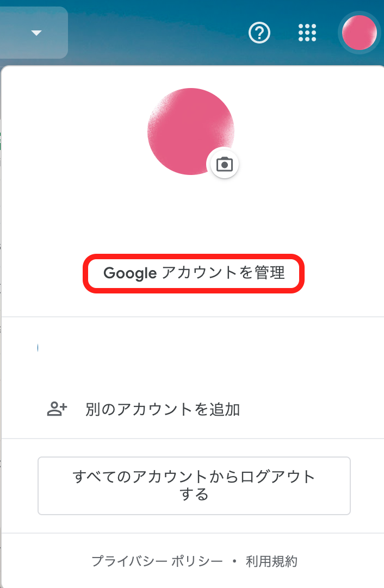
Task: Open the disclosure triangle near the search bar
Action: pyautogui.click(x=36, y=33)
